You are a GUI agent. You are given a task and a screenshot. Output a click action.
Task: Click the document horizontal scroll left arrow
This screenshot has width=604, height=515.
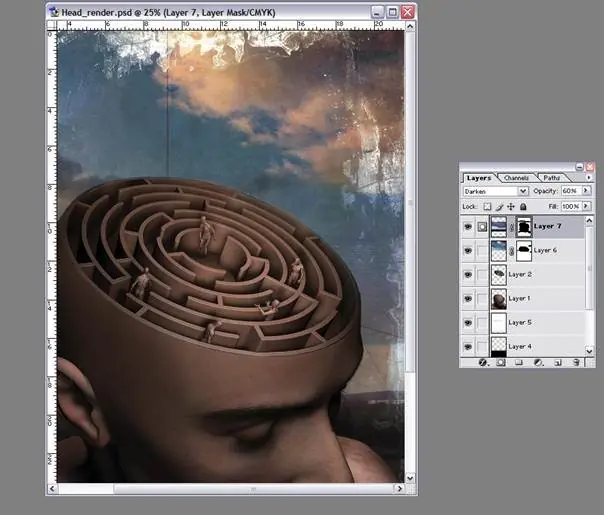coord(52,489)
